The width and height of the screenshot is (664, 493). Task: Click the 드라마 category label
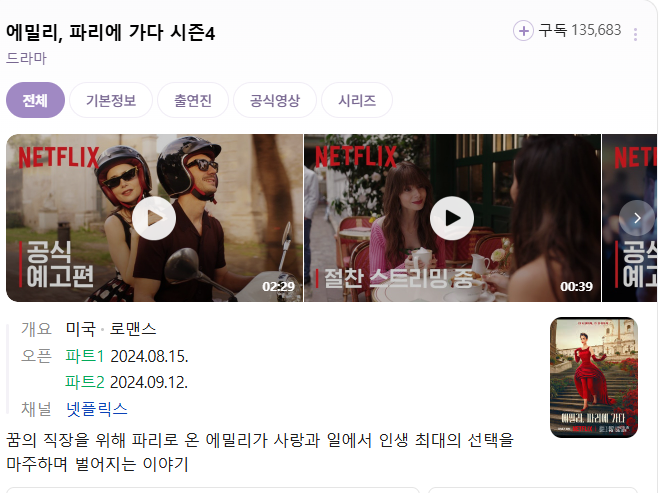point(26,58)
